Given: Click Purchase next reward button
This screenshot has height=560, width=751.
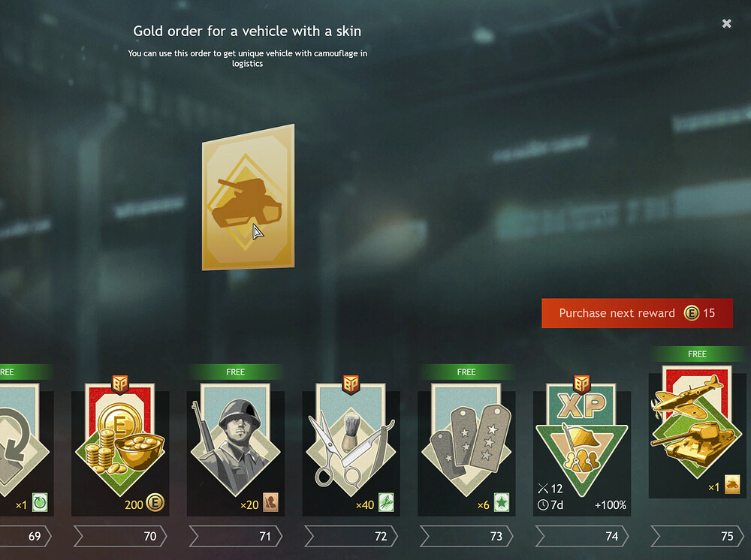Looking at the screenshot, I should click(637, 313).
